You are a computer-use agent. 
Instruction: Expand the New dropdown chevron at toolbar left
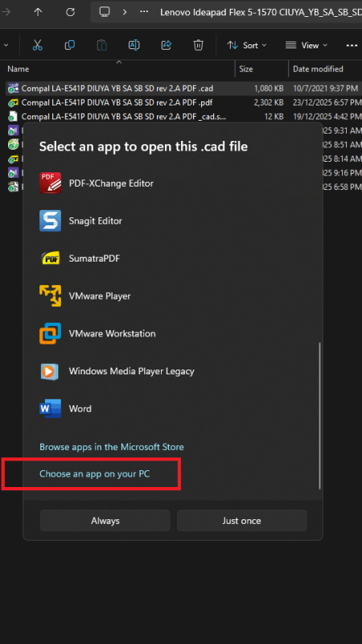pyautogui.click(x=6, y=45)
